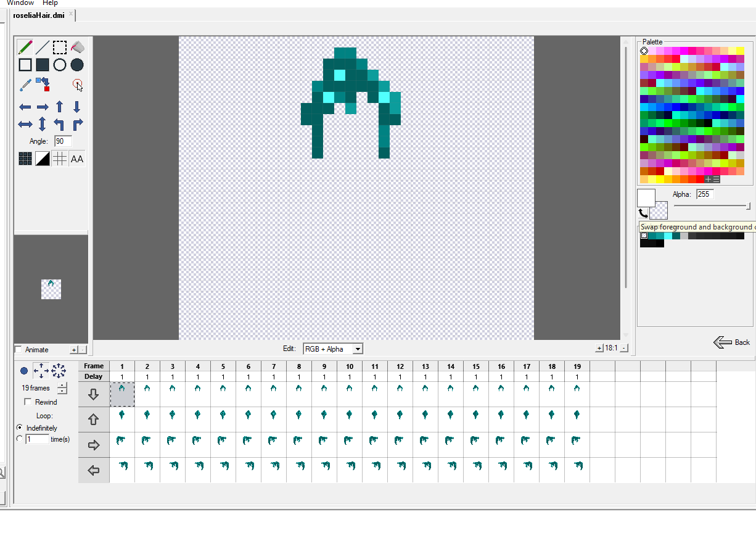Select frame 10 column header

[x=350, y=366]
